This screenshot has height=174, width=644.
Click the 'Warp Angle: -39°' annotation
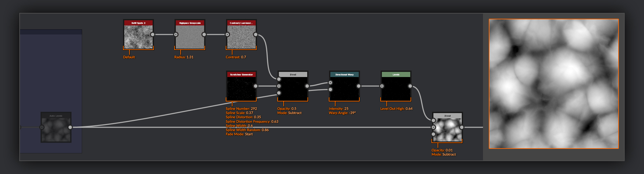342,113
